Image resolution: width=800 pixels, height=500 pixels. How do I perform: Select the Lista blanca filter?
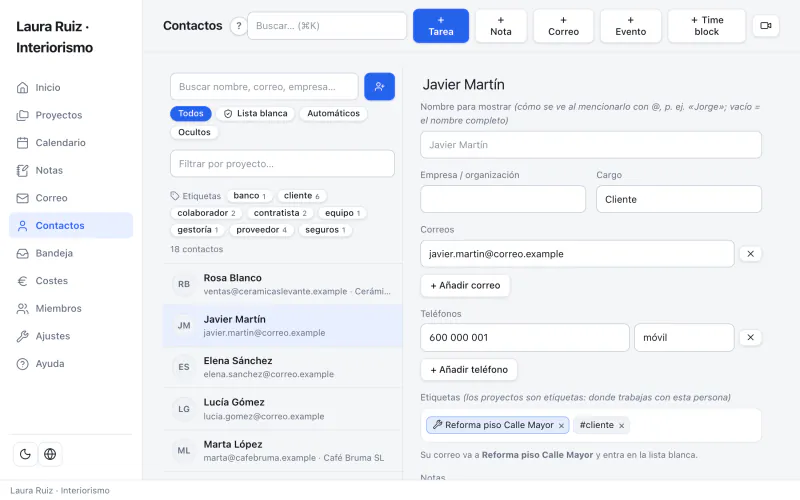256,113
